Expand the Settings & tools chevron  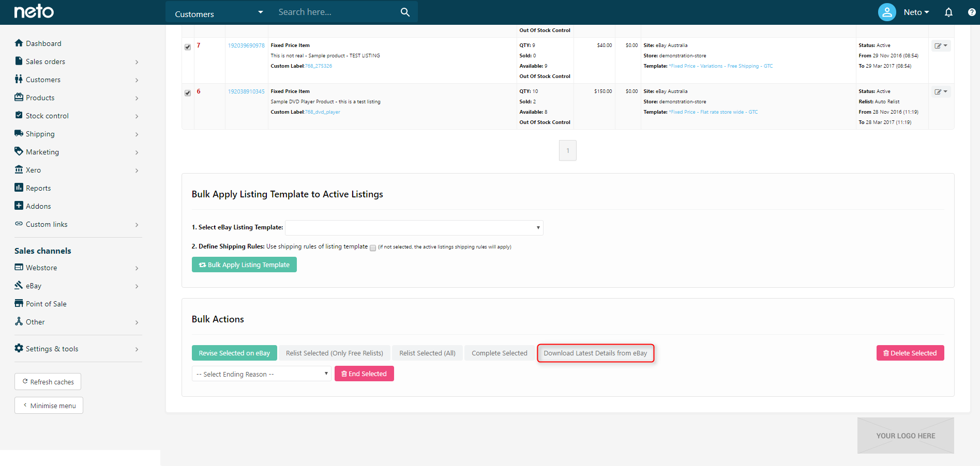137,349
